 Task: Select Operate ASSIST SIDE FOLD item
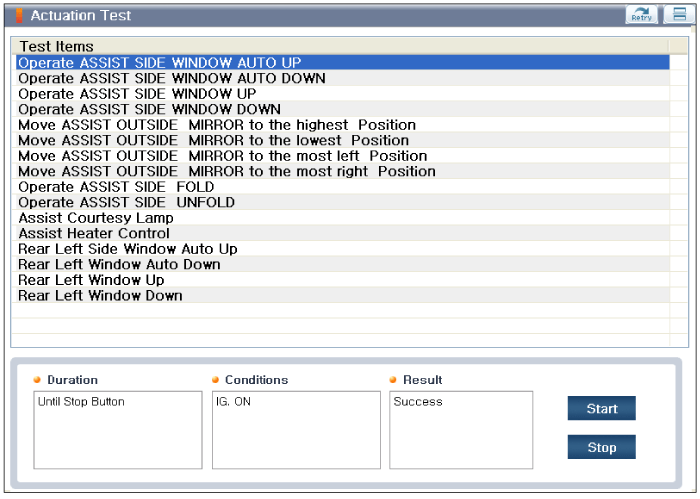(116, 187)
